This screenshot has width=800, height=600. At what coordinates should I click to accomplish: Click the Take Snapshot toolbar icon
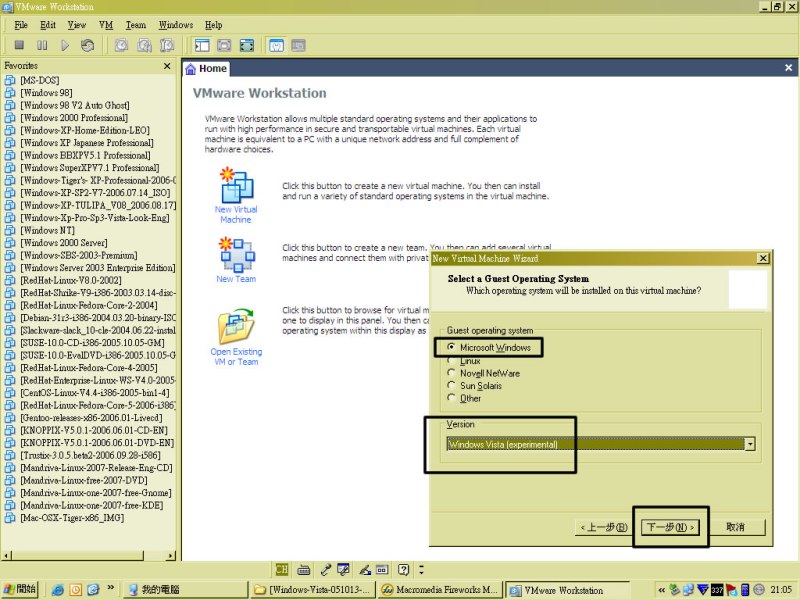coord(121,45)
